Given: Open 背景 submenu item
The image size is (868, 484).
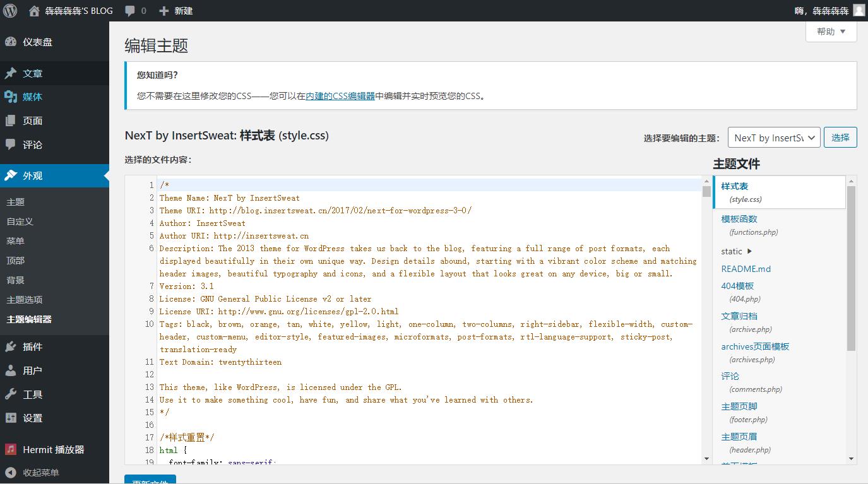Looking at the screenshot, I should [x=16, y=280].
